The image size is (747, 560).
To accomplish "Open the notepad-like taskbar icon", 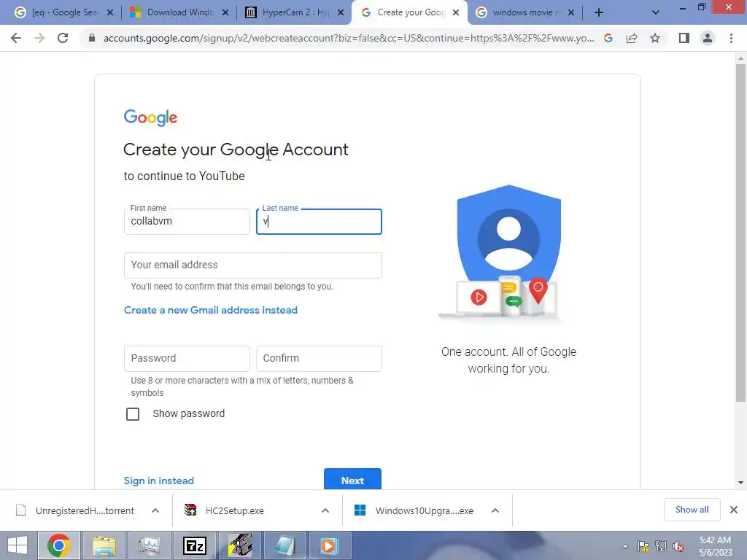I will click(285, 545).
